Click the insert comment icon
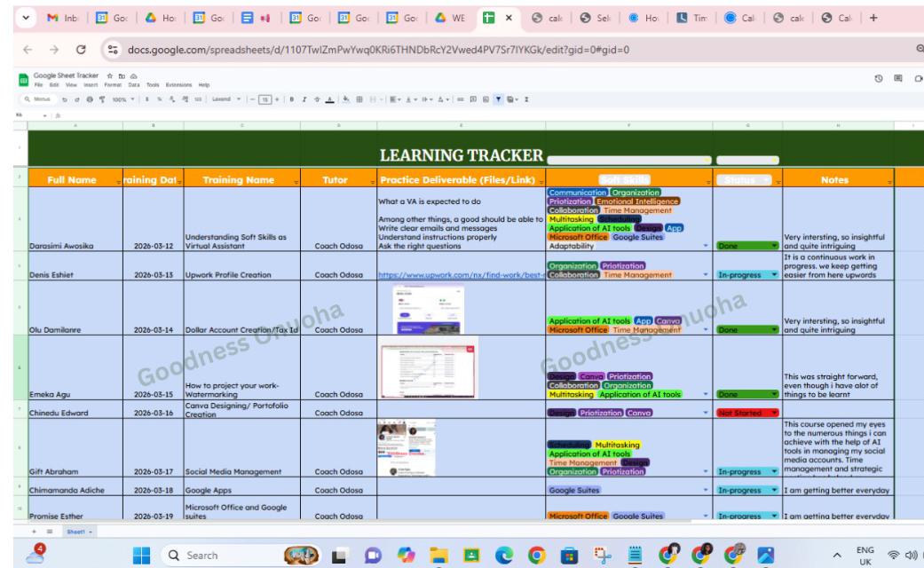This screenshot has width=924, height=568. 472,99
